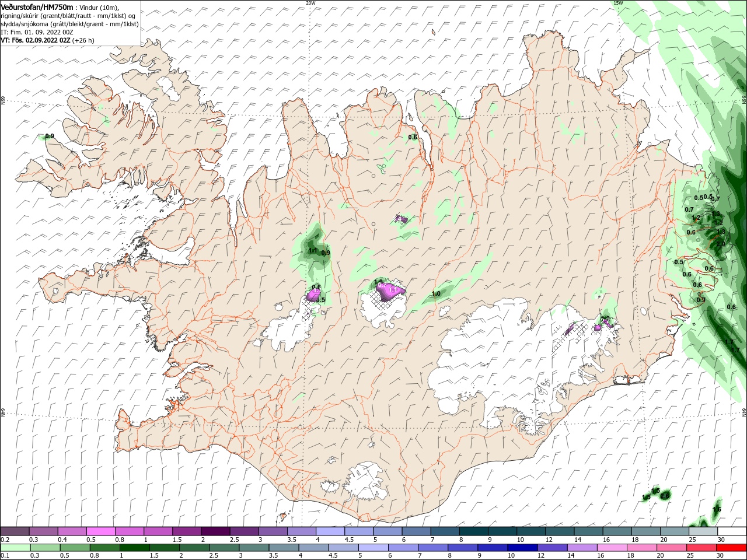Select the snow legend swatch labeled 6
This screenshot has width=747, height=560.
tap(416, 531)
